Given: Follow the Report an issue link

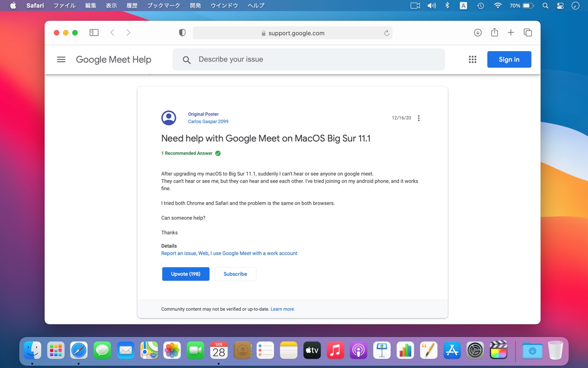Looking at the screenshot, I should point(179,253).
